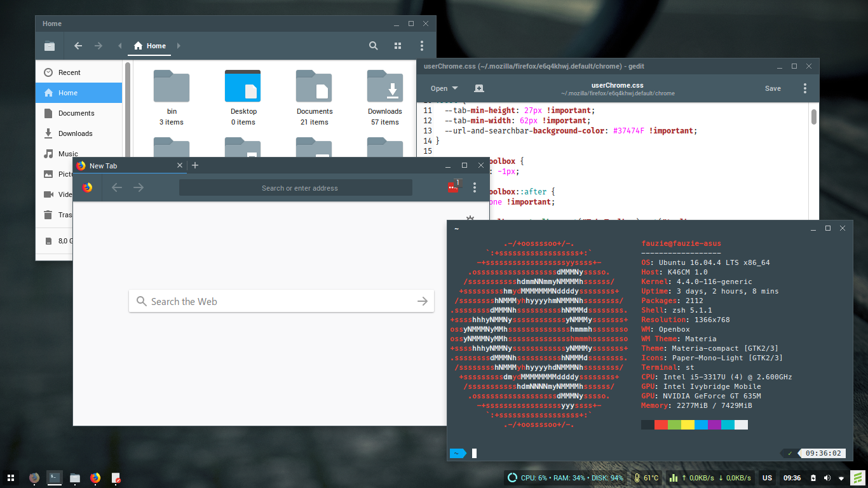Click the red color swatch in terminal

(x=661, y=424)
